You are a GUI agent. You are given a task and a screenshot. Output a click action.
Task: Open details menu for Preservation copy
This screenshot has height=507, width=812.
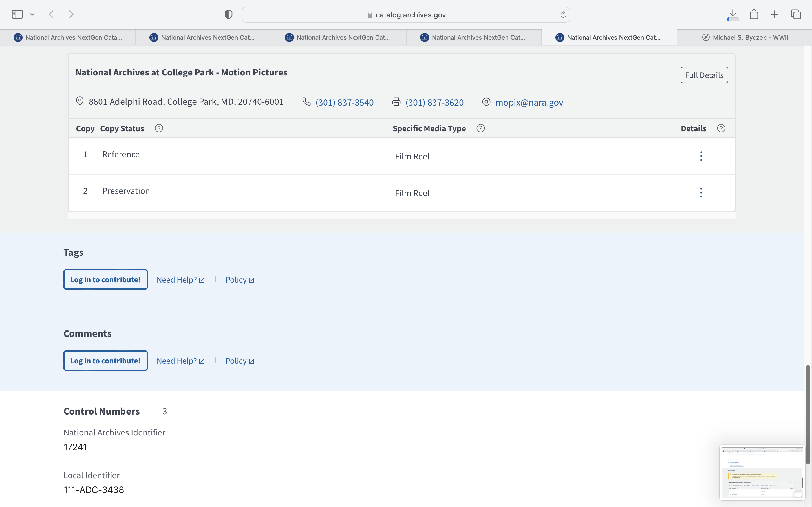[x=701, y=193]
